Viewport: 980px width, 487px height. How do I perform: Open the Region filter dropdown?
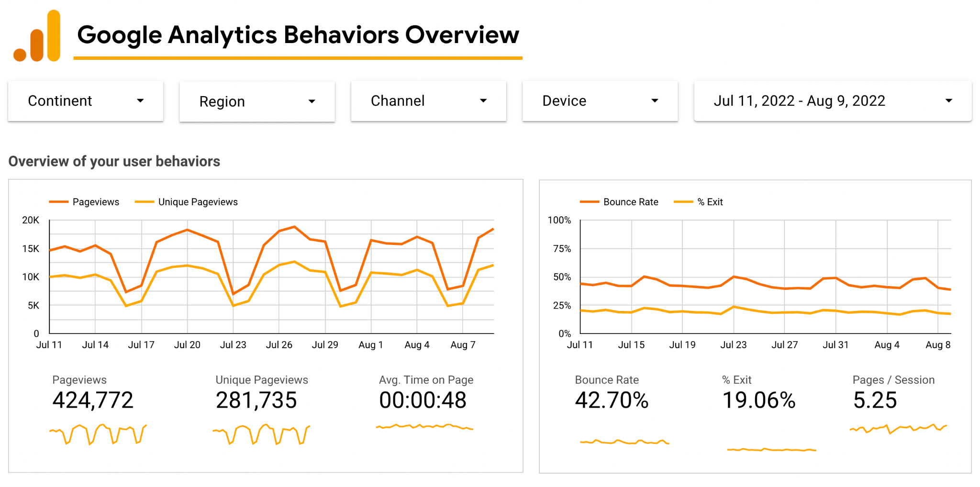[x=256, y=101]
